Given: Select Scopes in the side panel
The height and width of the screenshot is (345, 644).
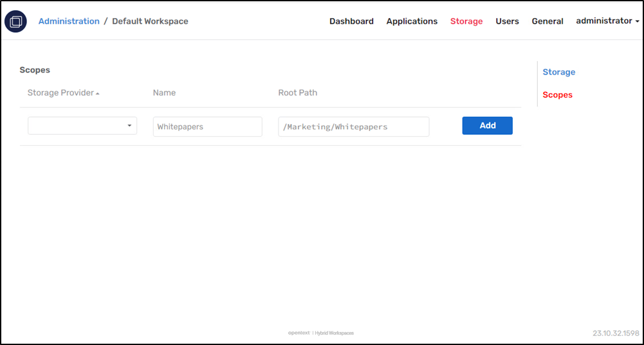Looking at the screenshot, I should click(557, 94).
